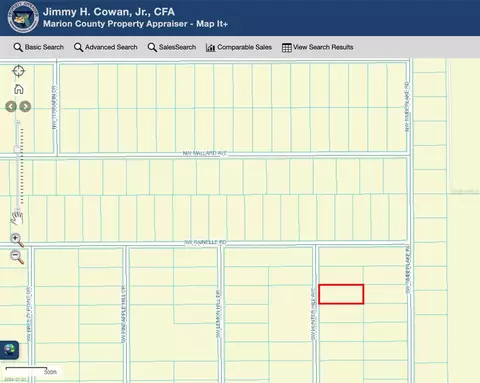Open Basic Search

pyautogui.click(x=39, y=47)
